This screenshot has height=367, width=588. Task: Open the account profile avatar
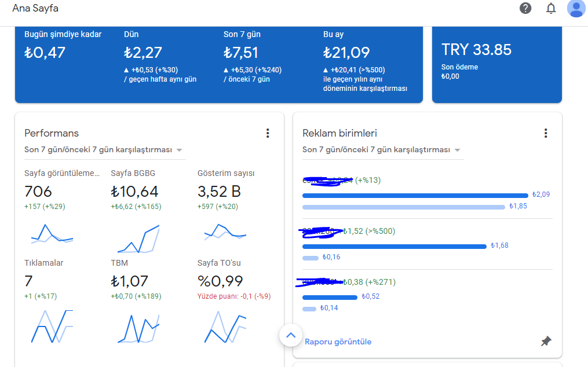point(576,8)
